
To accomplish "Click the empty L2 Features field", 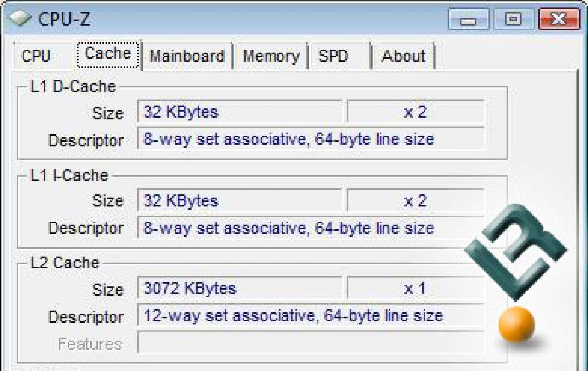I will [311, 342].
